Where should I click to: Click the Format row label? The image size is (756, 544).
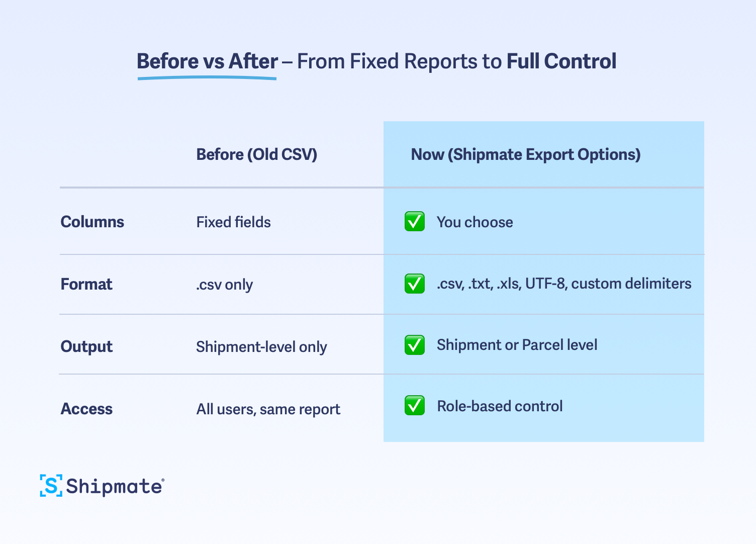[x=86, y=284]
